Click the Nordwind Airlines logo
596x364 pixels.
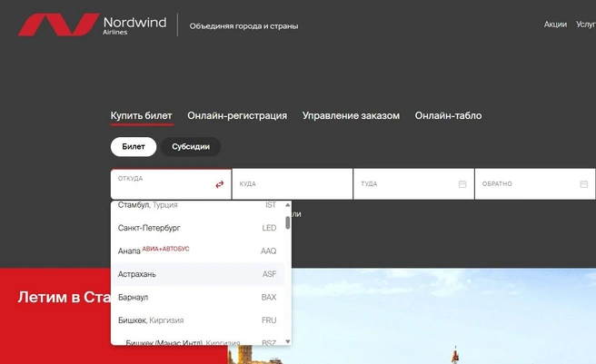(93, 25)
